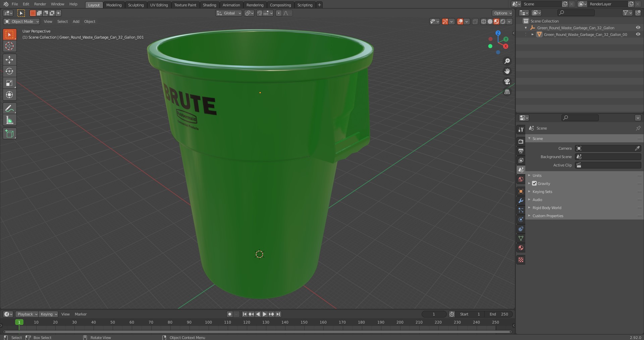Open the Object Mode dropdown
Viewport: 644px width, 340px height.
coord(21,21)
